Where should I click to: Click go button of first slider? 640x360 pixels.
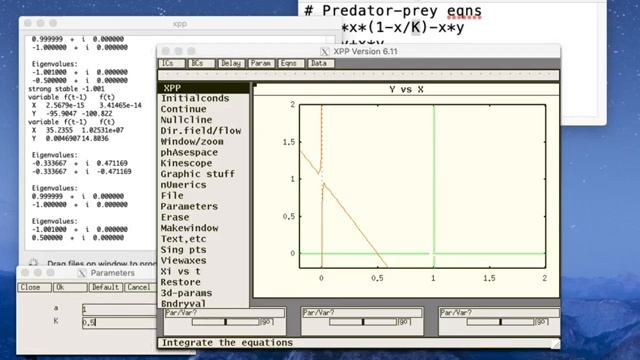(x=267, y=322)
